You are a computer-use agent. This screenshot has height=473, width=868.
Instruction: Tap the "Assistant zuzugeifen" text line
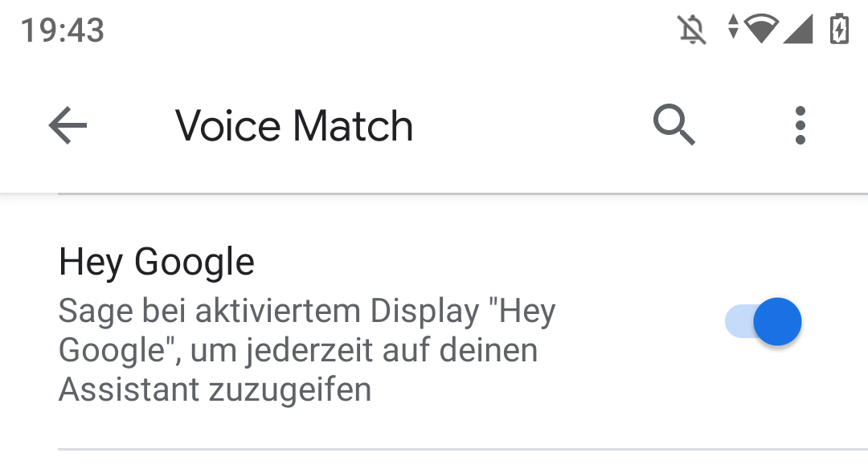(215, 389)
